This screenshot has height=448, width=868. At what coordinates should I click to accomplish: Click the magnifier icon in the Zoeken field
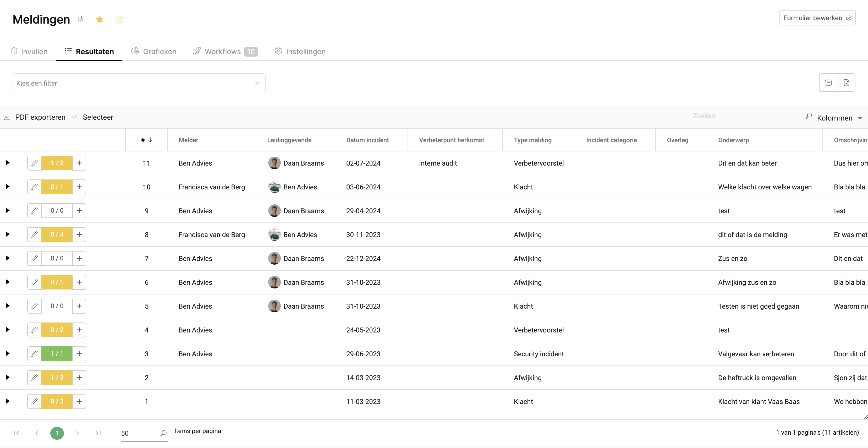[x=808, y=116]
